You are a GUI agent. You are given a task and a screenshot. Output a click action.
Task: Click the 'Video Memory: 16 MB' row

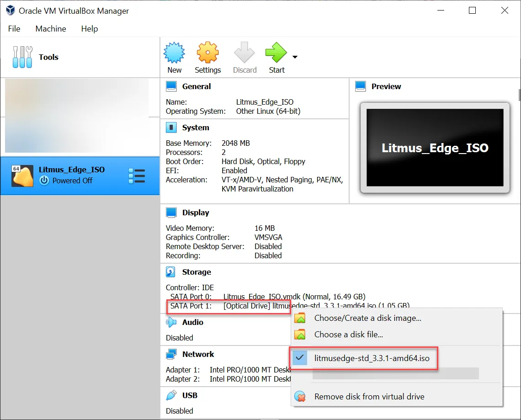coord(220,228)
